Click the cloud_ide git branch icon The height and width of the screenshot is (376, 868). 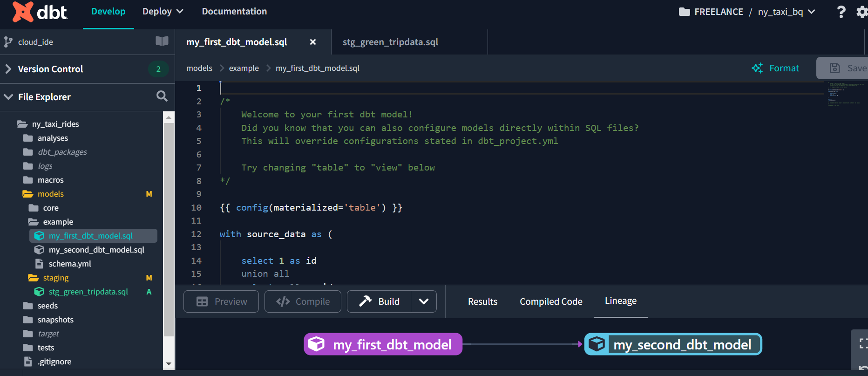tap(8, 42)
